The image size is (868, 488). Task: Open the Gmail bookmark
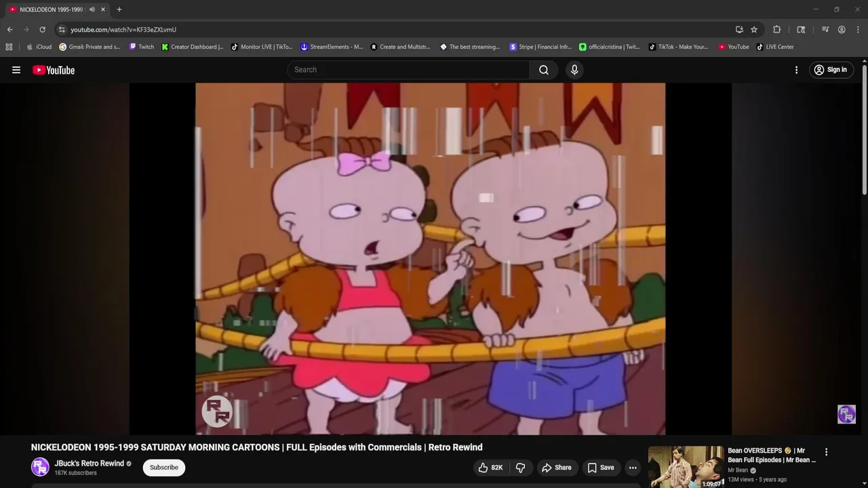point(90,47)
